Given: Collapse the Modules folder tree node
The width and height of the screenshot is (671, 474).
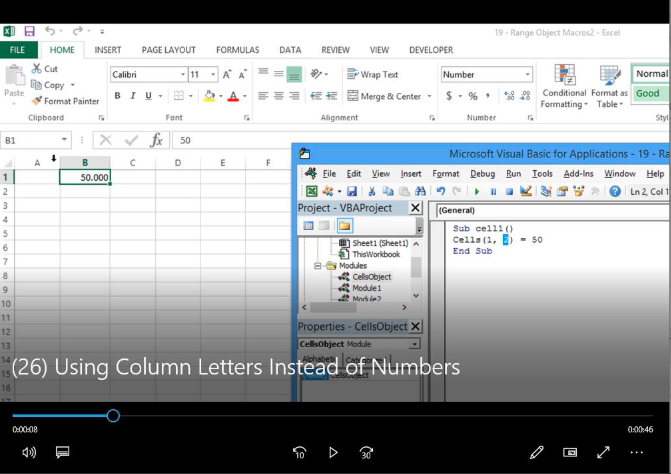Looking at the screenshot, I should [319, 266].
